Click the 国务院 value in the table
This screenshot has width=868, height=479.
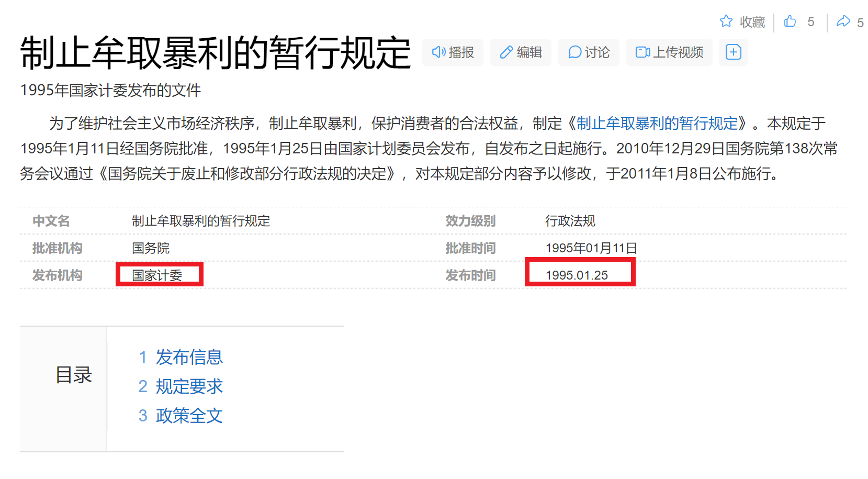tap(151, 248)
